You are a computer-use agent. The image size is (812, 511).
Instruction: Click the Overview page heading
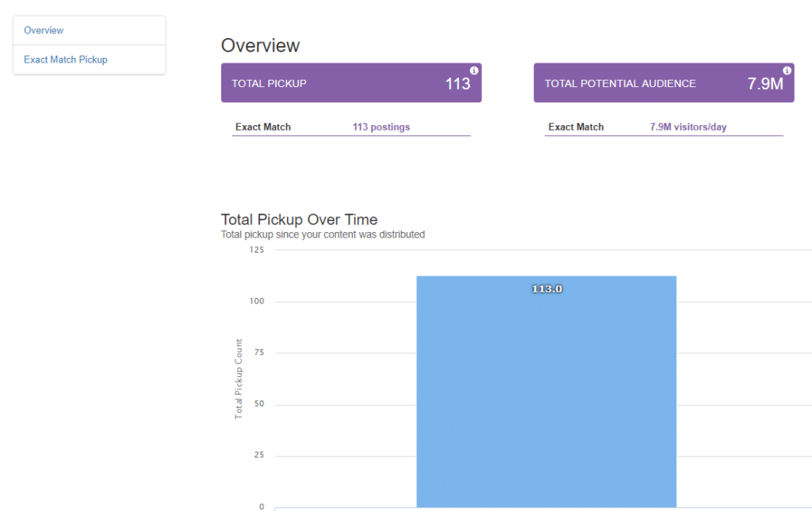[x=260, y=45]
